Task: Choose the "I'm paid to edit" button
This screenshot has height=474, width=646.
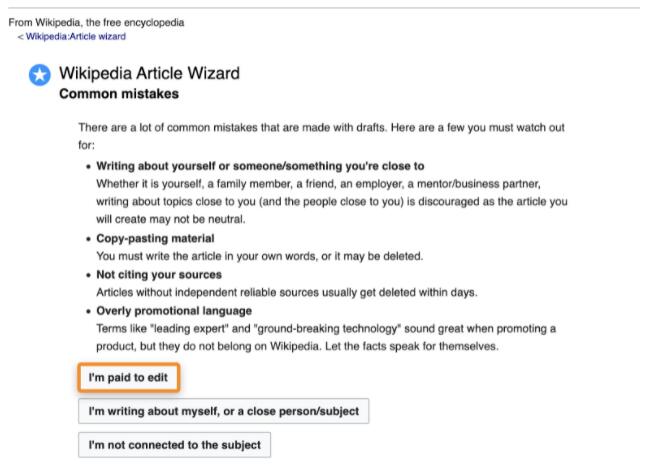Action: pyautogui.click(x=128, y=377)
